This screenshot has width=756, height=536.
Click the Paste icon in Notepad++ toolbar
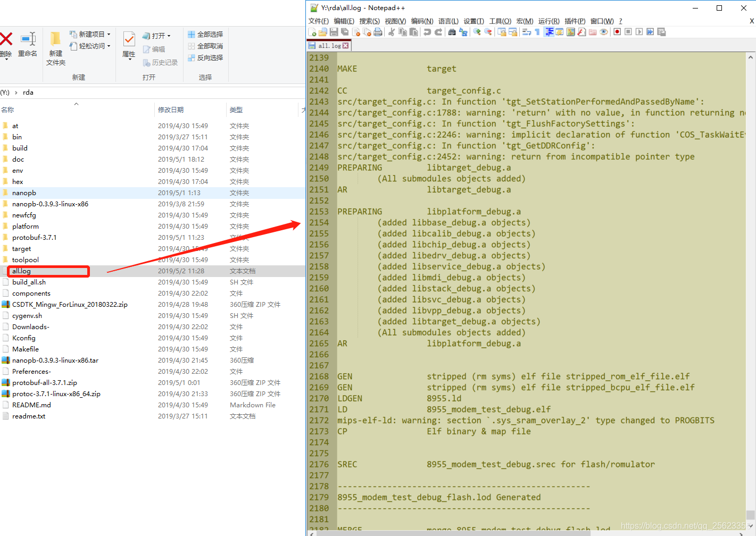coord(413,32)
